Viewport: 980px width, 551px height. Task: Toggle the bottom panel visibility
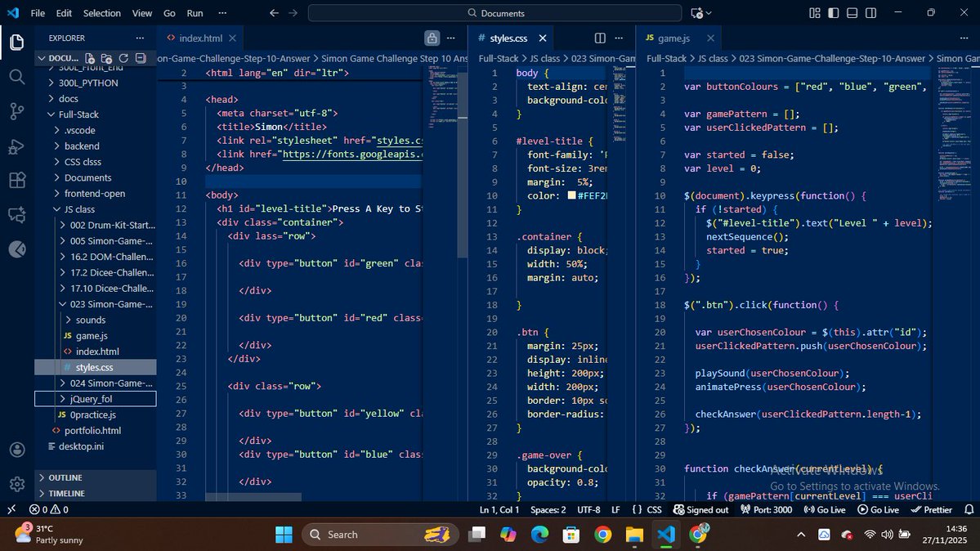(851, 13)
